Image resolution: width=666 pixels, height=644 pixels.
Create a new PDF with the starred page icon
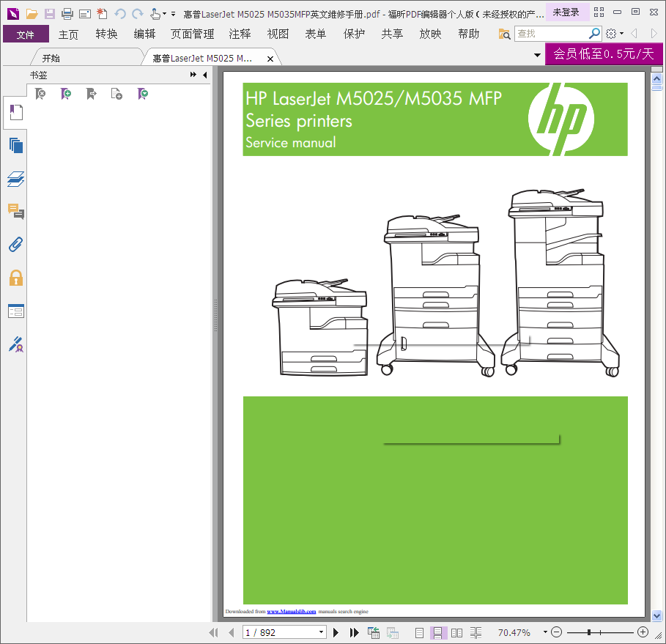pos(102,14)
